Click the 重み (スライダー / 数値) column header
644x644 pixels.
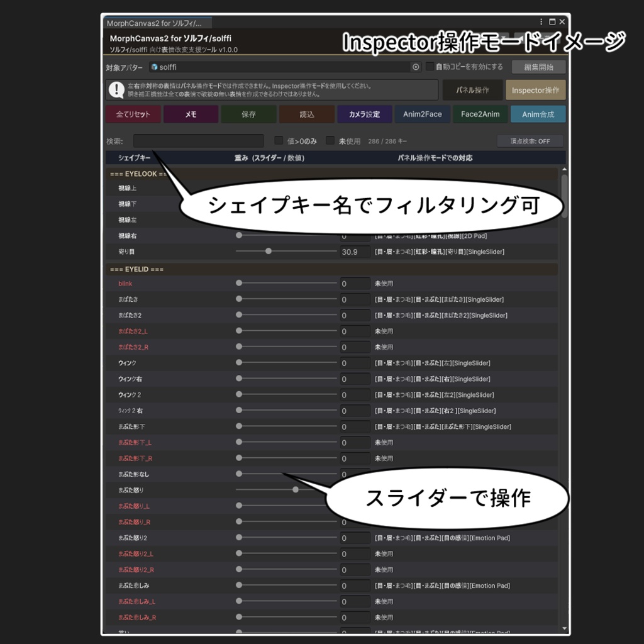click(x=269, y=158)
